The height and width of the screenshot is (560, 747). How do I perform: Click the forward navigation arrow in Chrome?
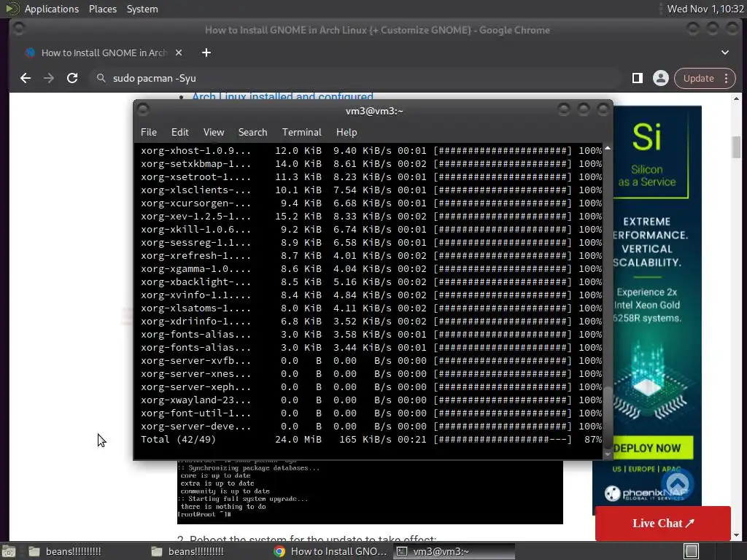[49, 78]
